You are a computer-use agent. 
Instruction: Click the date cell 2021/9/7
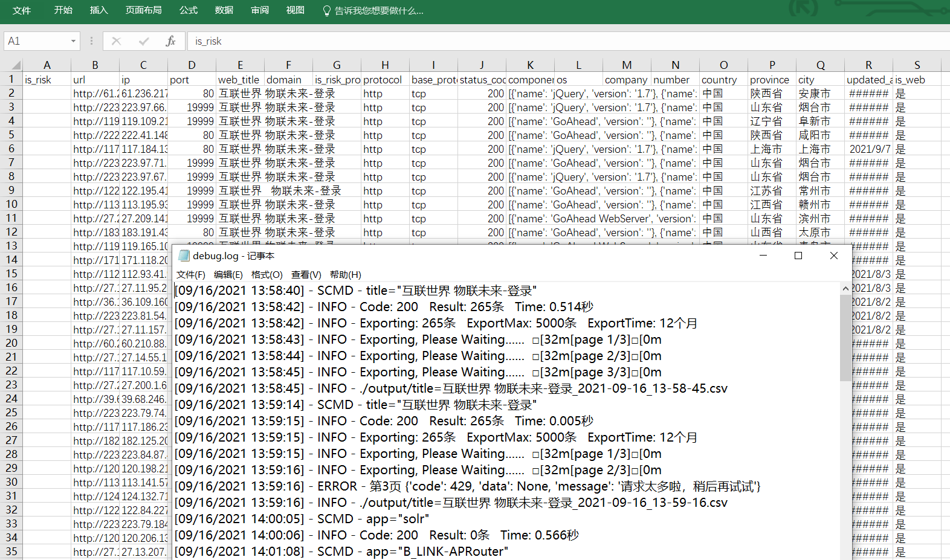coord(868,149)
